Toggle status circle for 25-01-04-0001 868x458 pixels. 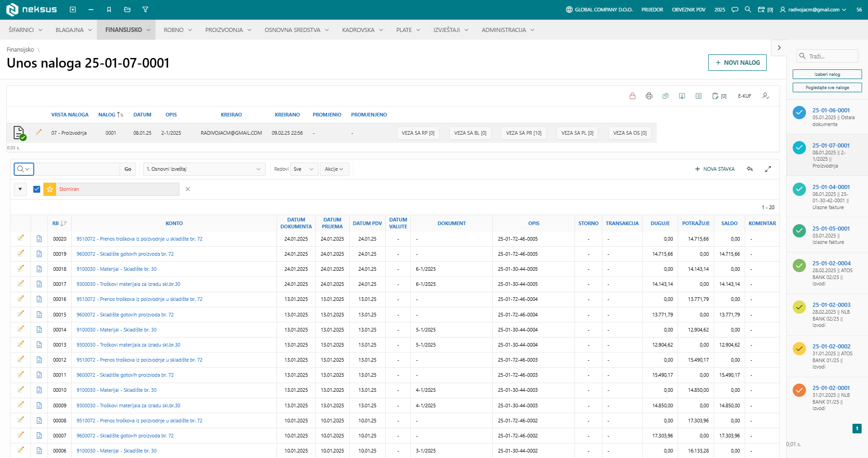click(x=799, y=189)
